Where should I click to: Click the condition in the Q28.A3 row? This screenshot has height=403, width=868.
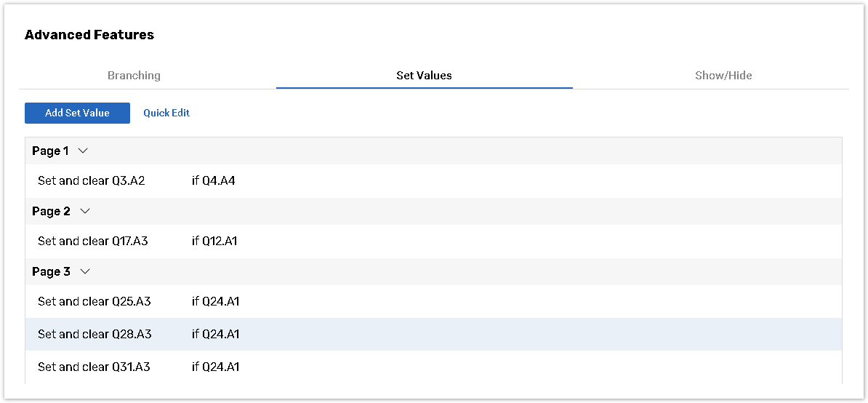(x=216, y=335)
